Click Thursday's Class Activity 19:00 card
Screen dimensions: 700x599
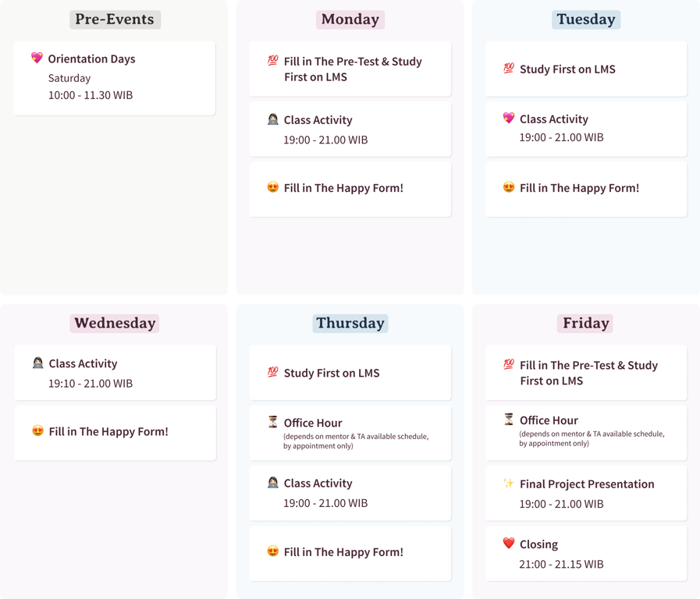tap(350, 493)
